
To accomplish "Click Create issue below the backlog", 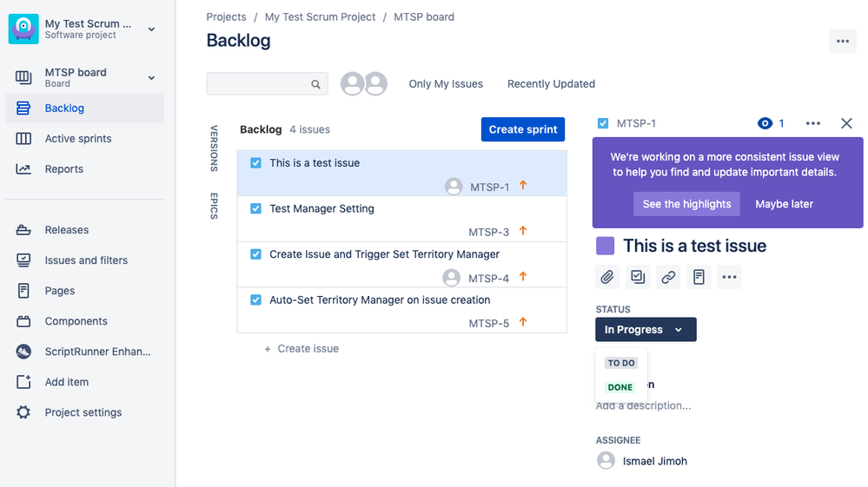I will pyautogui.click(x=301, y=349).
